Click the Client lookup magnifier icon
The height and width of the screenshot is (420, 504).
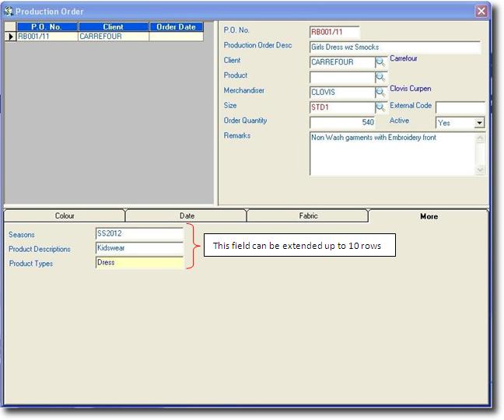381,62
